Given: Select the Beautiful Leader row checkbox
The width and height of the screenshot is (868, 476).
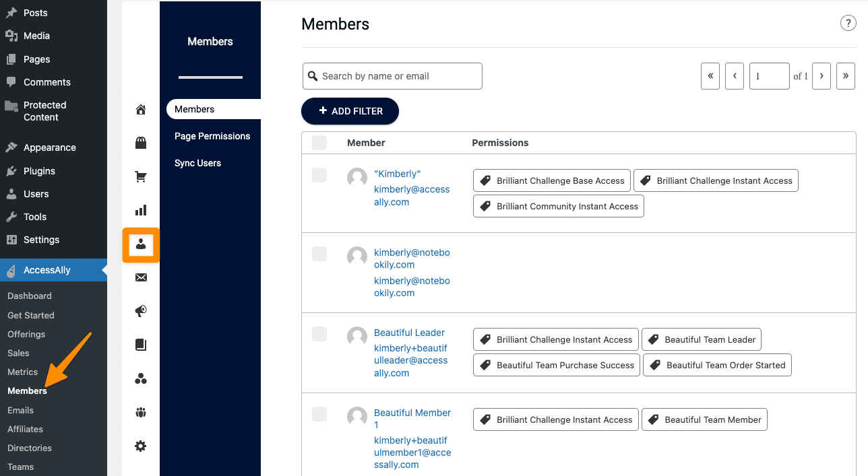Looking at the screenshot, I should [319, 334].
